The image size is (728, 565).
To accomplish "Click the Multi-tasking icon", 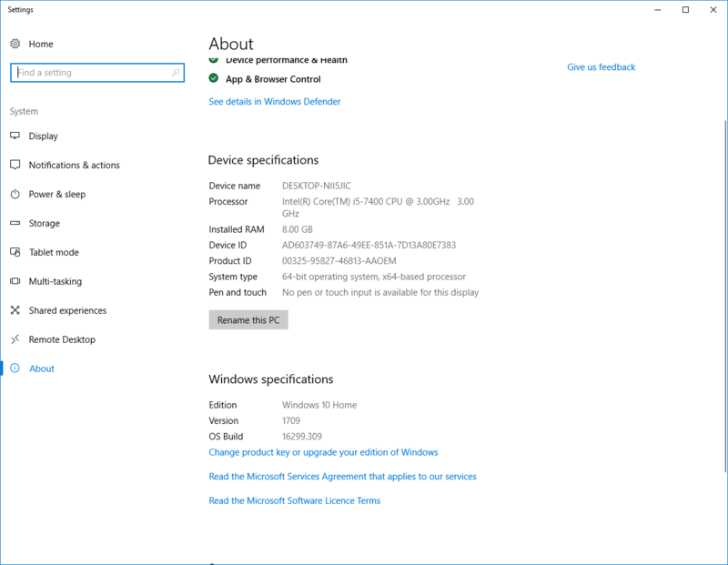I will [15, 281].
